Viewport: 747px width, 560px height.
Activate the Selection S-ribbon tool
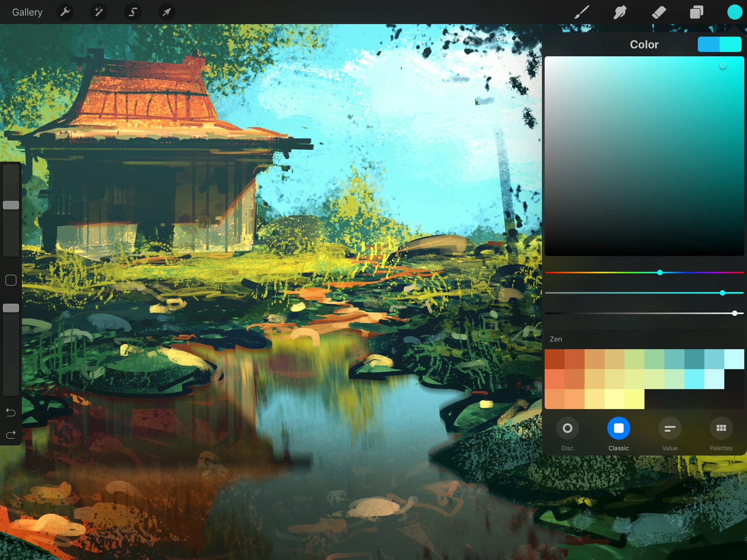coord(133,13)
